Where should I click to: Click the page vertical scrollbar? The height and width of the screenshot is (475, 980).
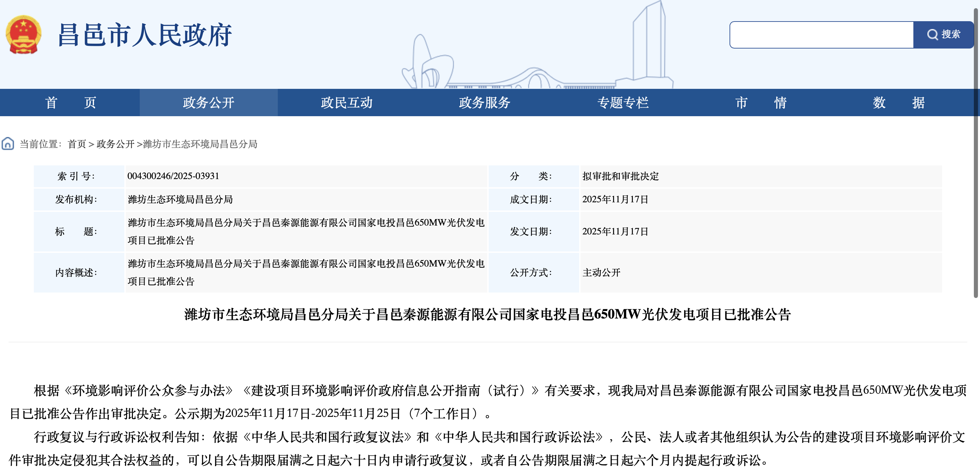pos(976,152)
